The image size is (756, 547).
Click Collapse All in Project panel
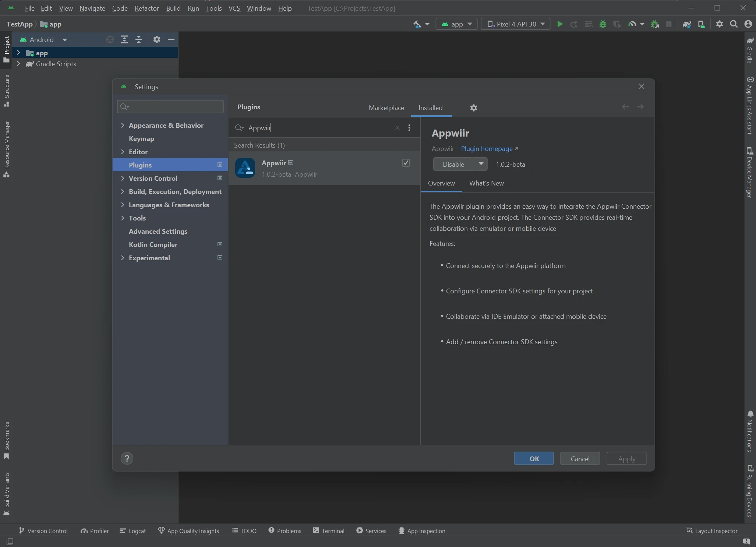(139, 39)
